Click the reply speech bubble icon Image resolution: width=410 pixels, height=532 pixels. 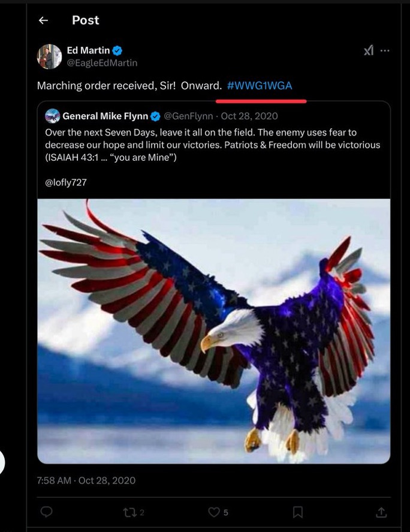(46, 512)
